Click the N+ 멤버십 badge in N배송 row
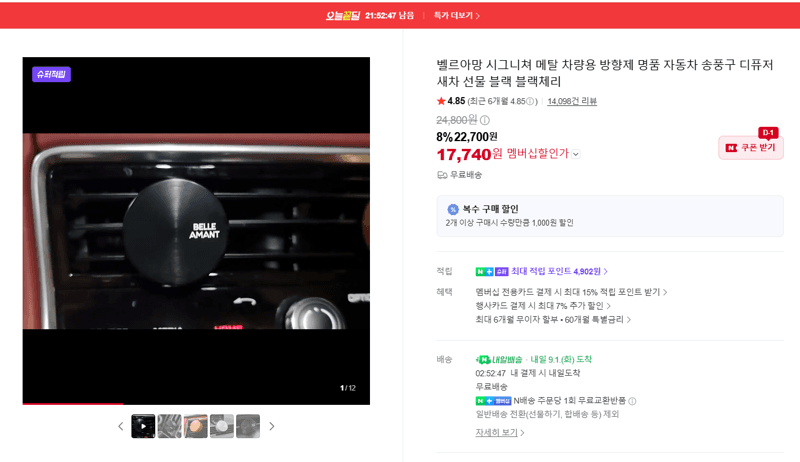This screenshot has width=800, height=462. 493,401
